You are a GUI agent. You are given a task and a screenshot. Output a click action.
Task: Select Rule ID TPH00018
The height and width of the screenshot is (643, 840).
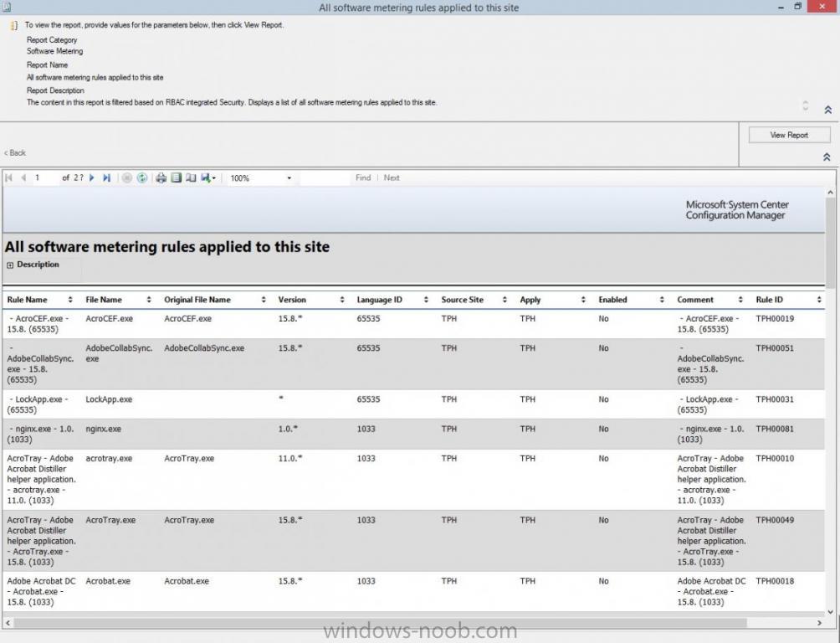775,581
